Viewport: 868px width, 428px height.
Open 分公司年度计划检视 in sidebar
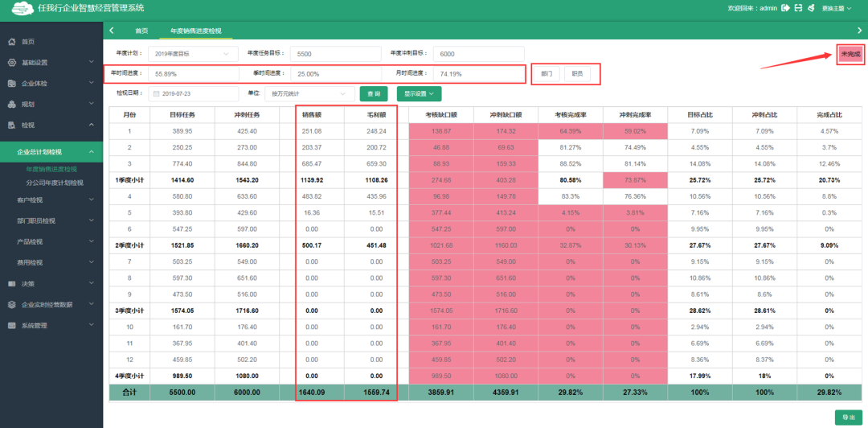55,183
